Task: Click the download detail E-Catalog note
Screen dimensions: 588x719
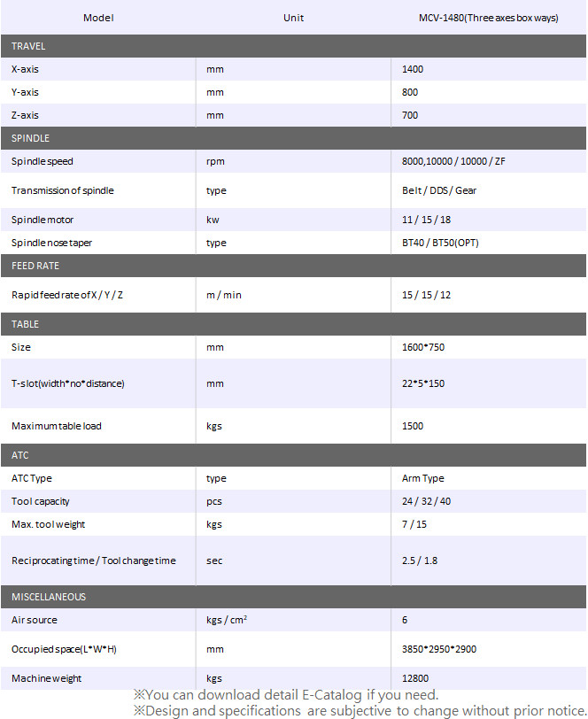Action: (286, 695)
